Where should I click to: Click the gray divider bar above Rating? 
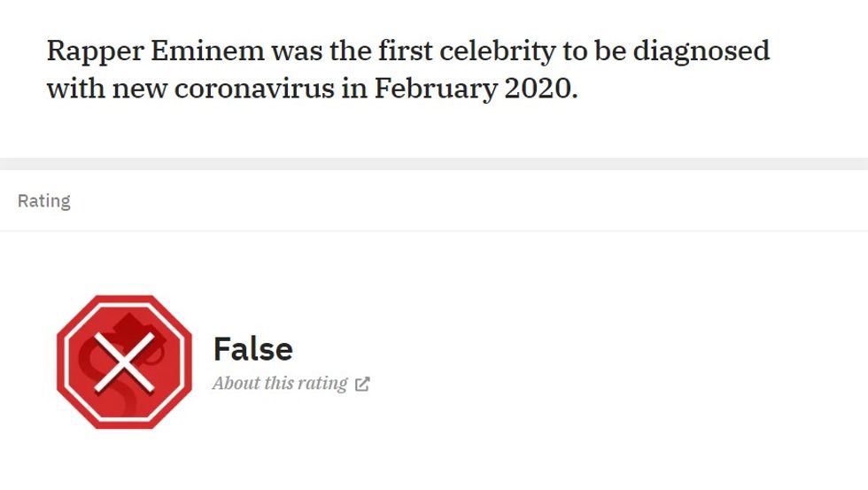(x=434, y=164)
